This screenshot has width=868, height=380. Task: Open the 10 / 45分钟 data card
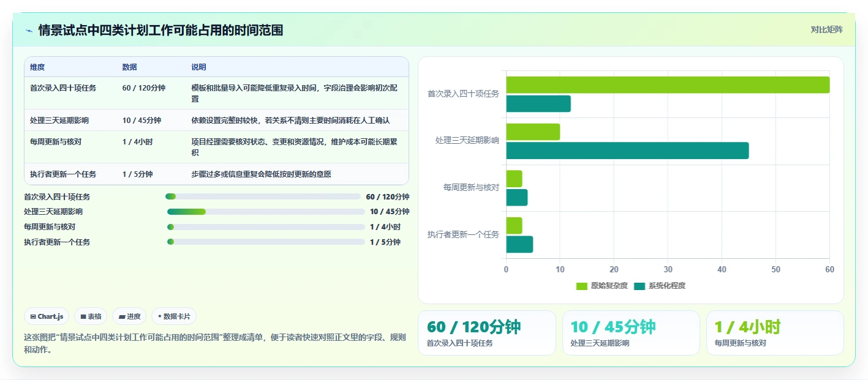[631, 333]
